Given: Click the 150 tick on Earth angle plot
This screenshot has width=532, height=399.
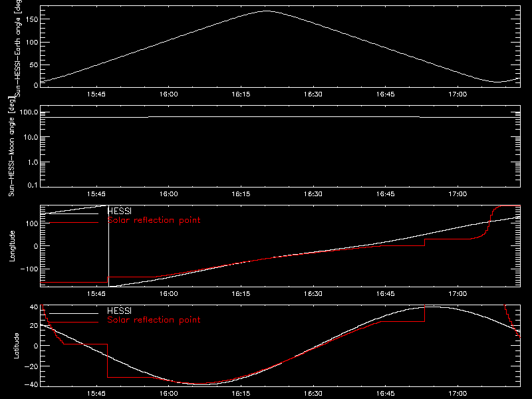Looking at the screenshot, I should pyautogui.click(x=31, y=19).
